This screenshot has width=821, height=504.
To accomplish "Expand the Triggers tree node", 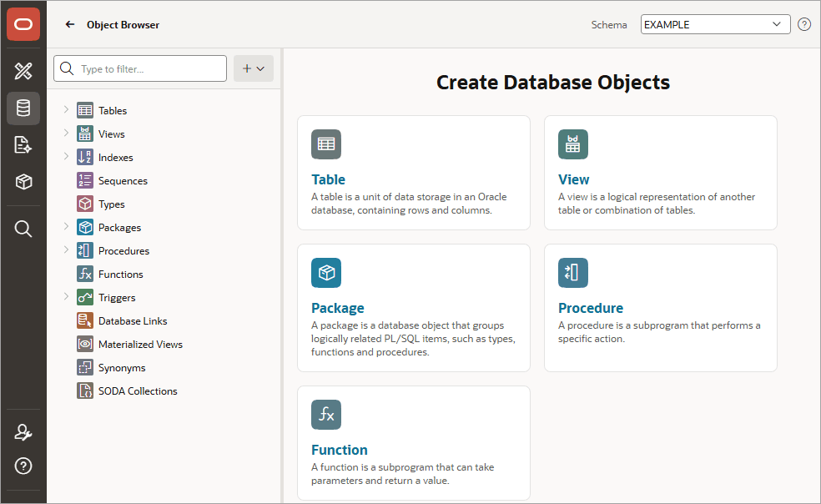I will tap(66, 296).
